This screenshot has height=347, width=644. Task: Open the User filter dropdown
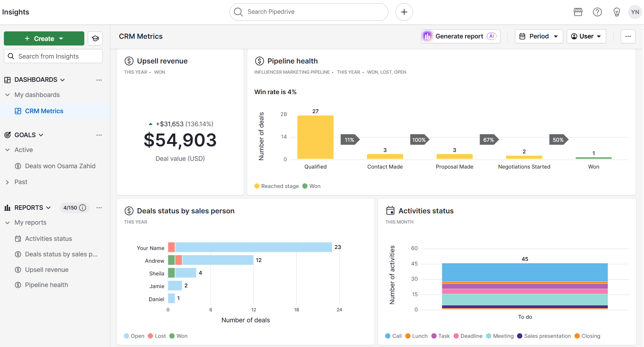586,36
